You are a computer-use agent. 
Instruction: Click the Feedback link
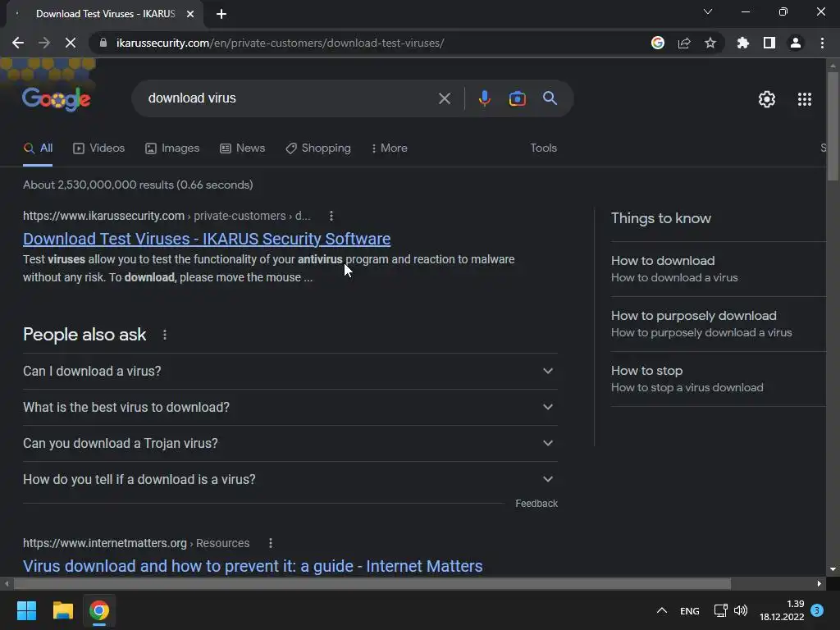click(x=536, y=504)
